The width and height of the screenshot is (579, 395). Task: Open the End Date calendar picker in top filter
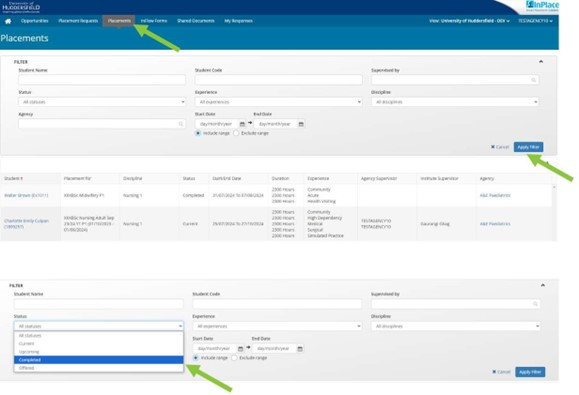301,124
